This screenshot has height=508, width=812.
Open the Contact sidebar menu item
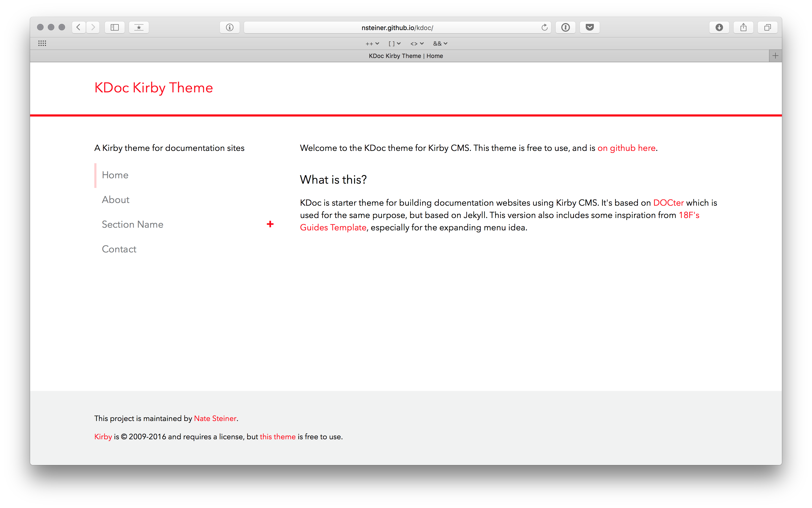pyautogui.click(x=119, y=249)
